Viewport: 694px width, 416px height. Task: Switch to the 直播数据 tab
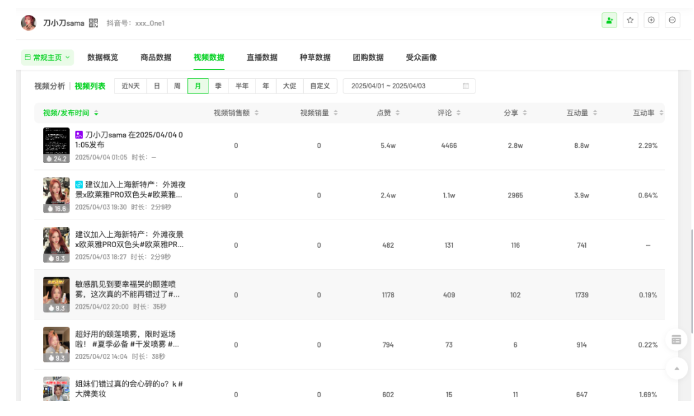click(x=262, y=58)
